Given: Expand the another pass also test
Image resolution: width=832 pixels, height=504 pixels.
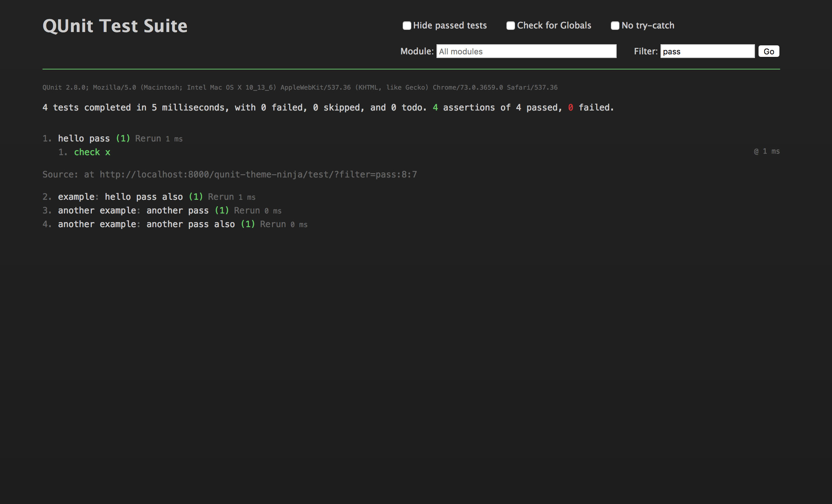Looking at the screenshot, I should (146, 224).
